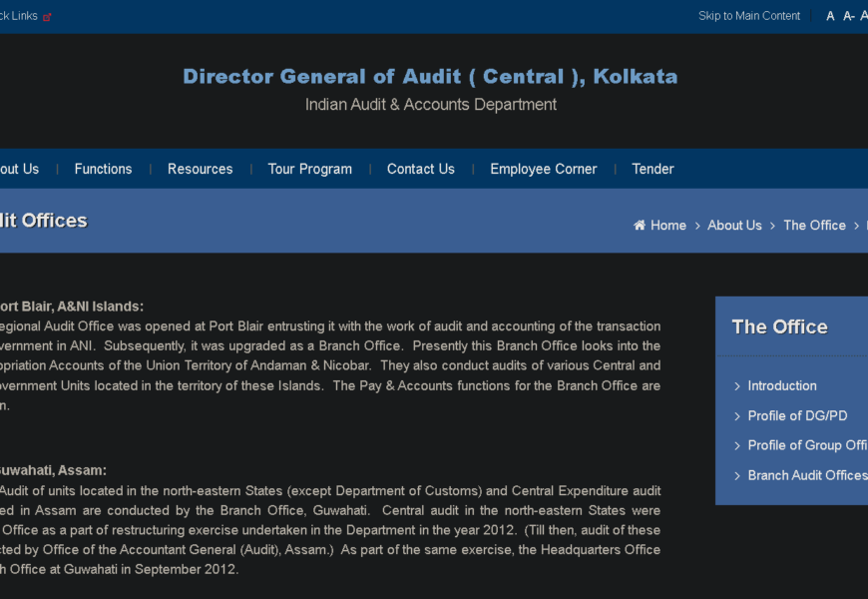The width and height of the screenshot is (868, 599).
Task: Click The Office sidebar heading
Action: (x=779, y=326)
